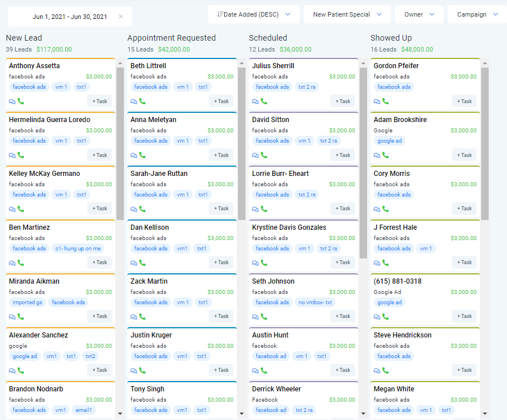
Task: Click the vm 1 tag on Hermelinda Guerra Loredo's card
Action: 60,140
